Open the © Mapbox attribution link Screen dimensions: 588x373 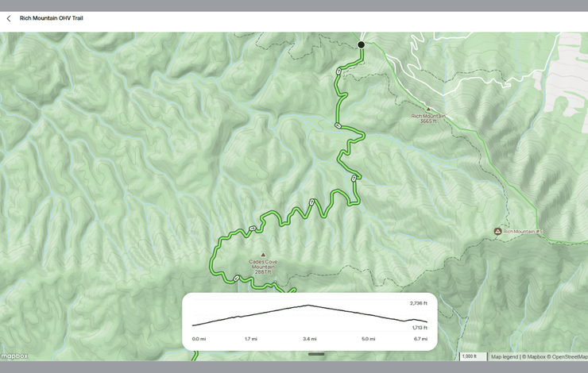click(534, 356)
